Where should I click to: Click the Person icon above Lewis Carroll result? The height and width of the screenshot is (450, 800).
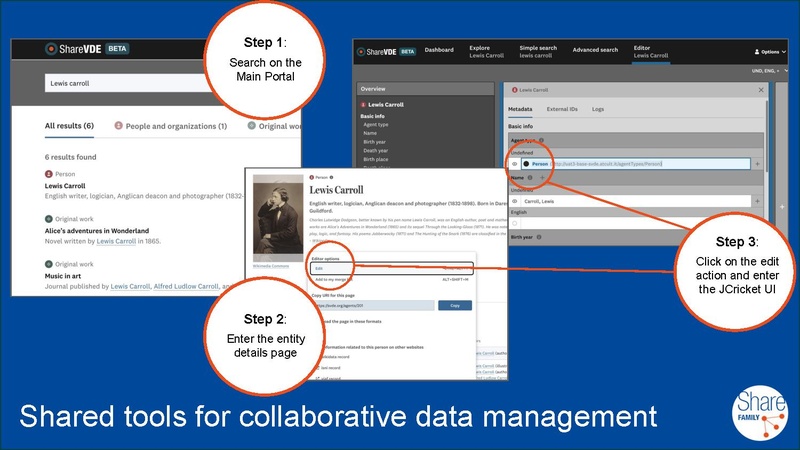pos(49,174)
